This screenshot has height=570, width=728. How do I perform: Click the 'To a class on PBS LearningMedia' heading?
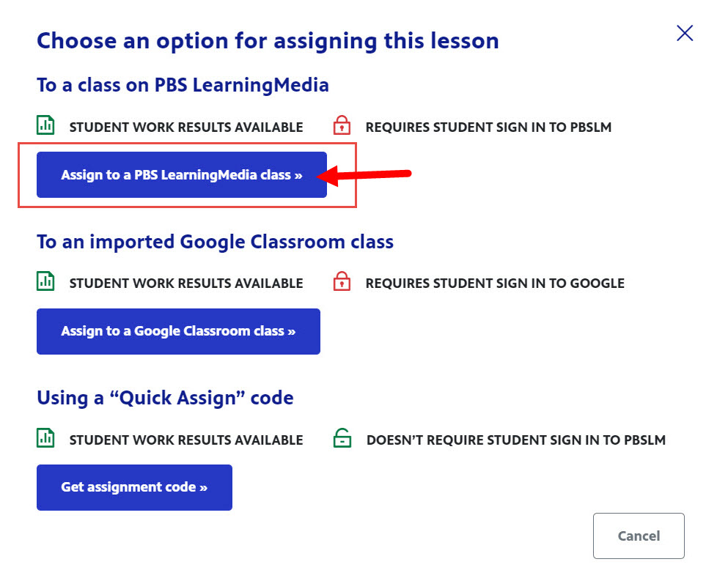pyautogui.click(x=183, y=85)
